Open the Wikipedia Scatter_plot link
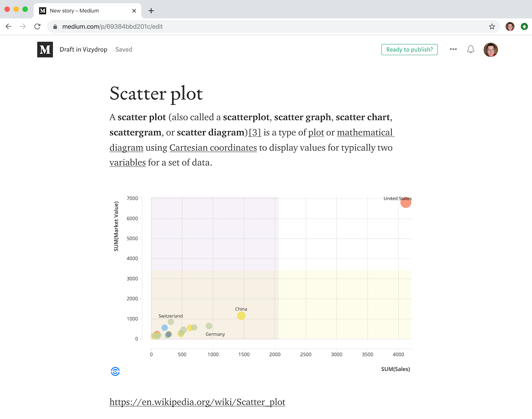The height and width of the screenshot is (419, 532). (x=197, y=401)
